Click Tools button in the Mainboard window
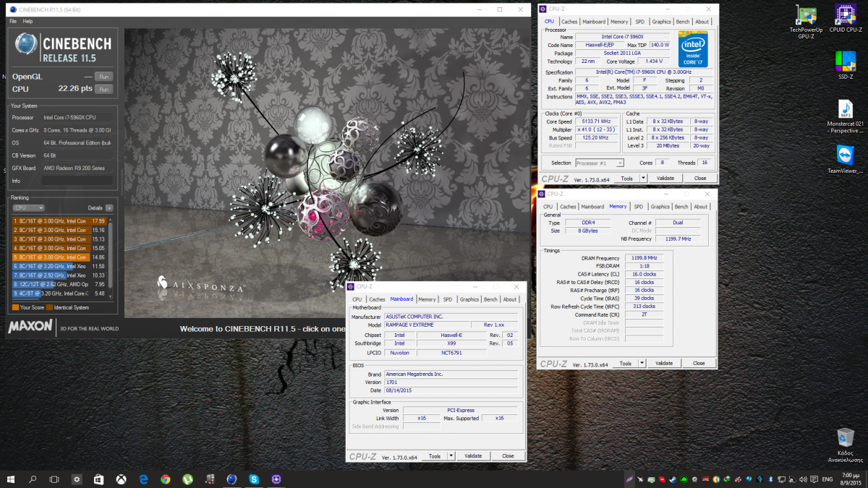 [x=434, y=456]
